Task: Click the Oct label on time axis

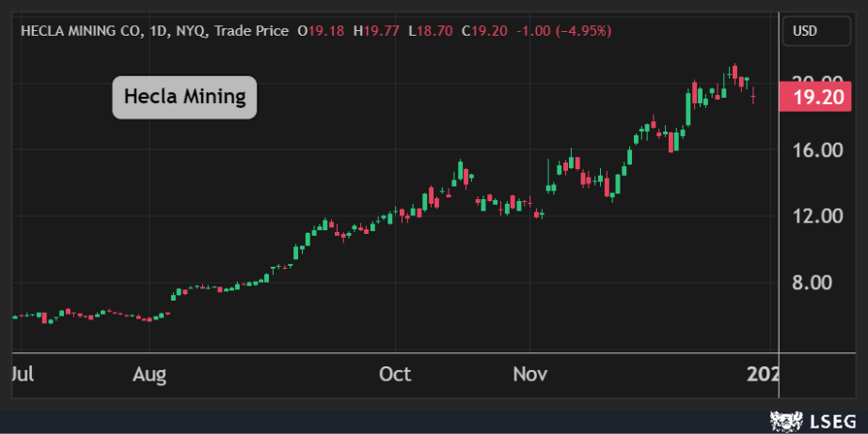Action: [395, 374]
